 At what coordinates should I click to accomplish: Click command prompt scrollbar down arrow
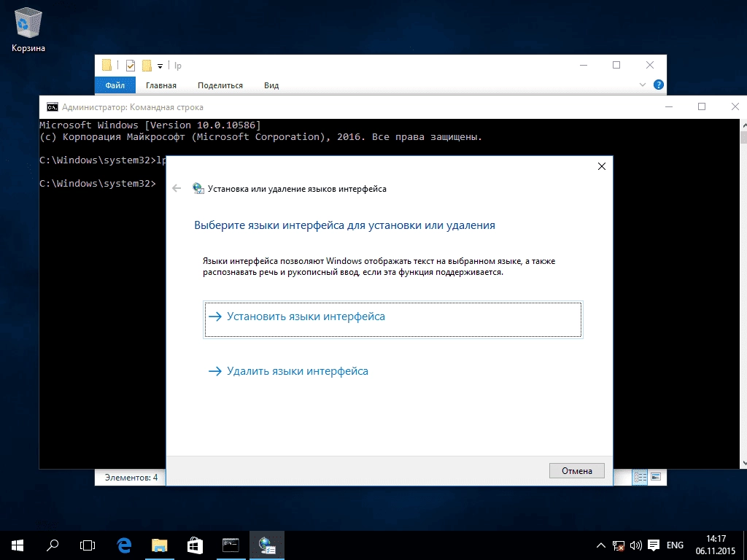(x=743, y=463)
